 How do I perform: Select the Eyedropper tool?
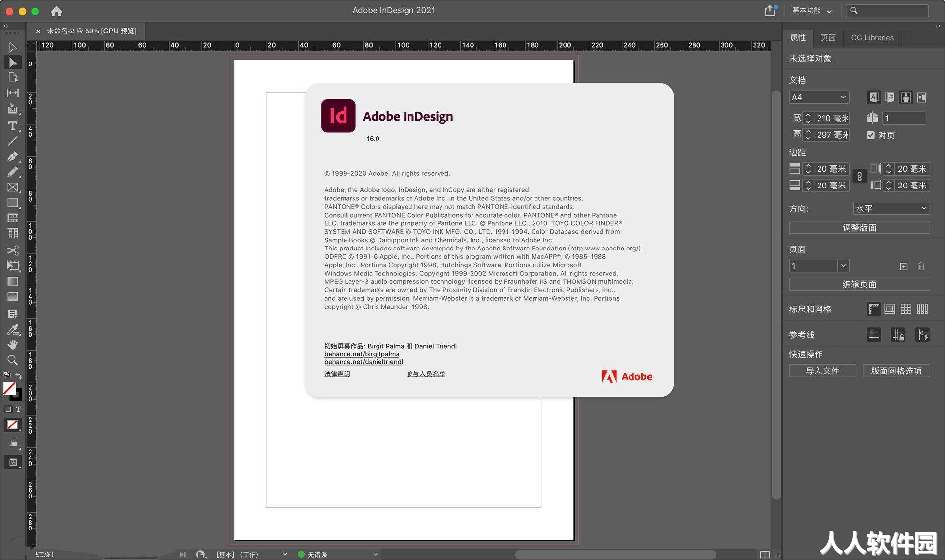click(13, 329)
